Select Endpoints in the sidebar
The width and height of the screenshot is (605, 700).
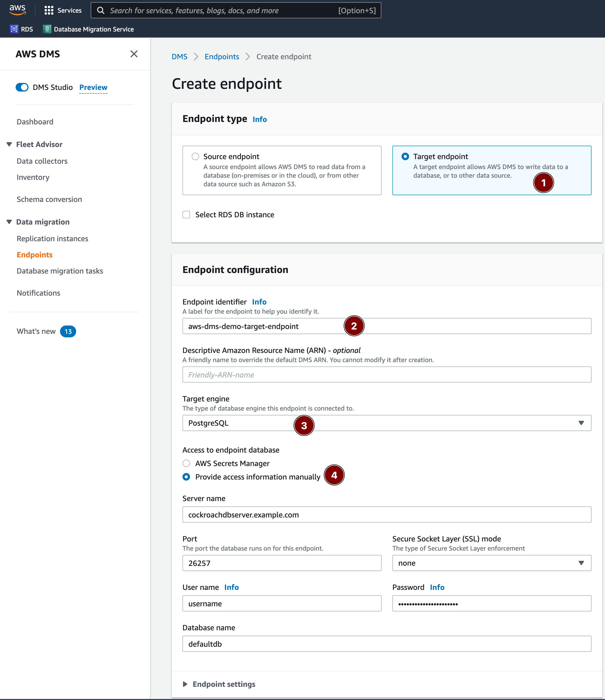tap(35, 255)
